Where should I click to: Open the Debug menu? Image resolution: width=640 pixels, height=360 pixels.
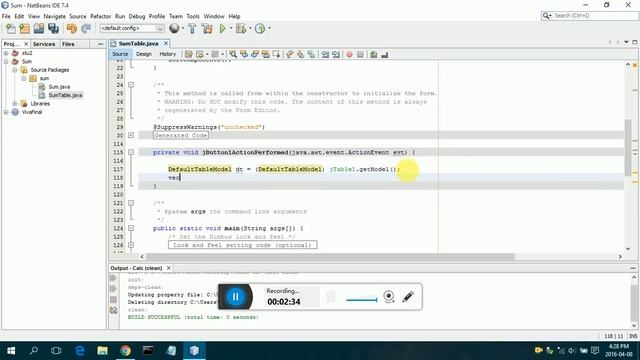[x=137, y=16]
